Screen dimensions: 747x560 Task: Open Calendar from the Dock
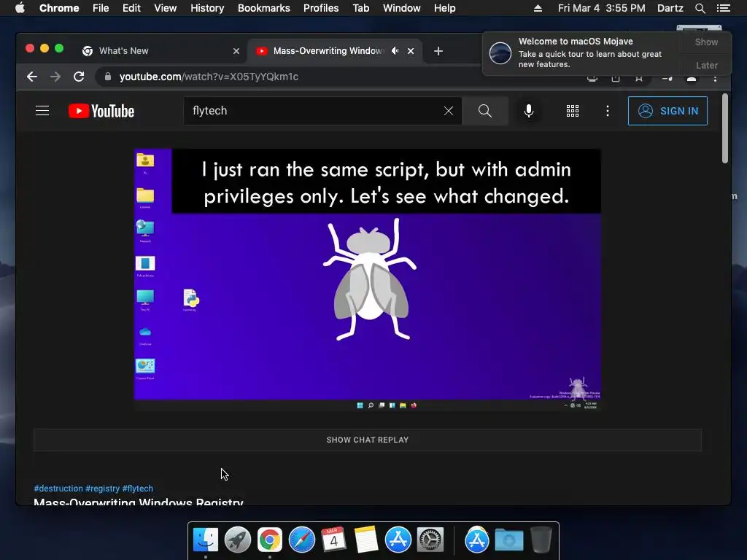click(333, 540)
